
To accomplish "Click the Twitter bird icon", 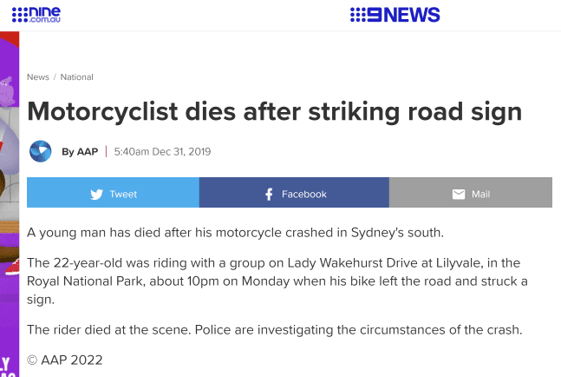I will 97,194.
